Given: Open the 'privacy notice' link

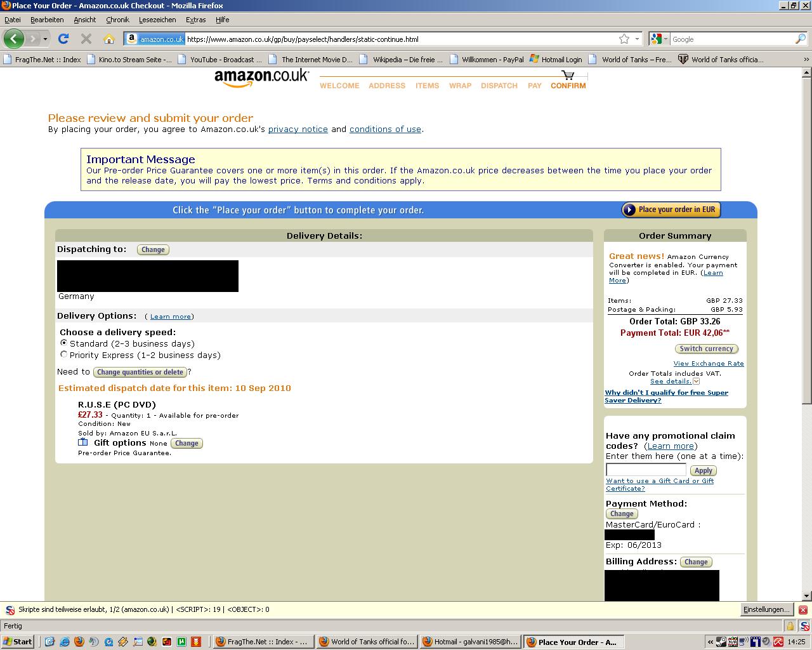Looking at the screenshot, I should (298, 129).
